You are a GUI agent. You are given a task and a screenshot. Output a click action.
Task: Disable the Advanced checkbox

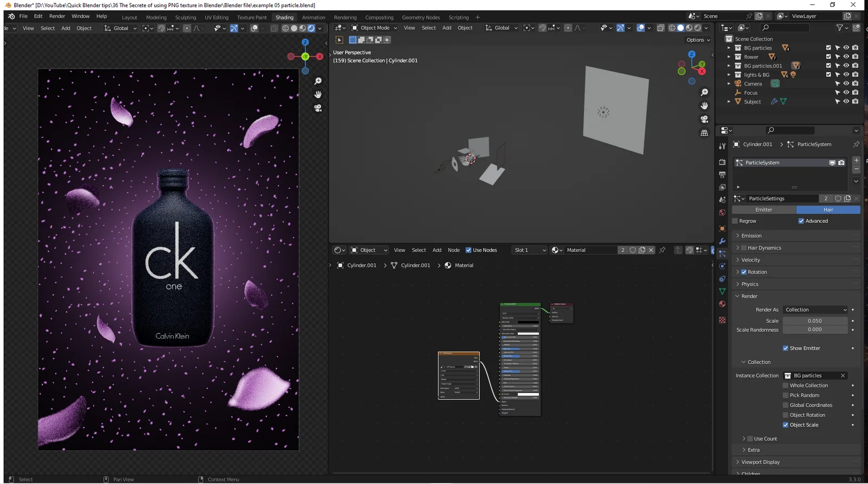point(801,221)
